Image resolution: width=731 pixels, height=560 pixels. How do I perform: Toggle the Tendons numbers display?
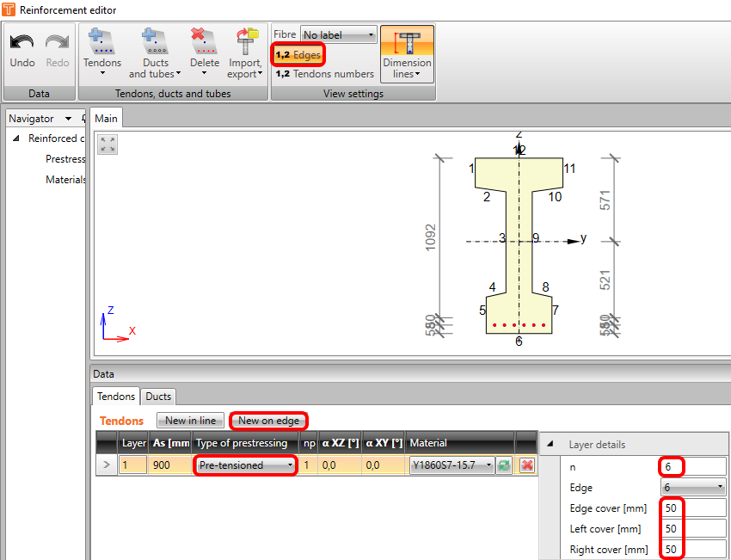click(x=325, y=74)
